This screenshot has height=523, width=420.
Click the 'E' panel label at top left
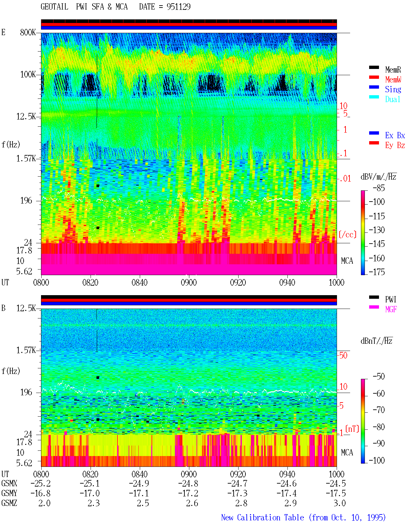[x=3, y=33]
